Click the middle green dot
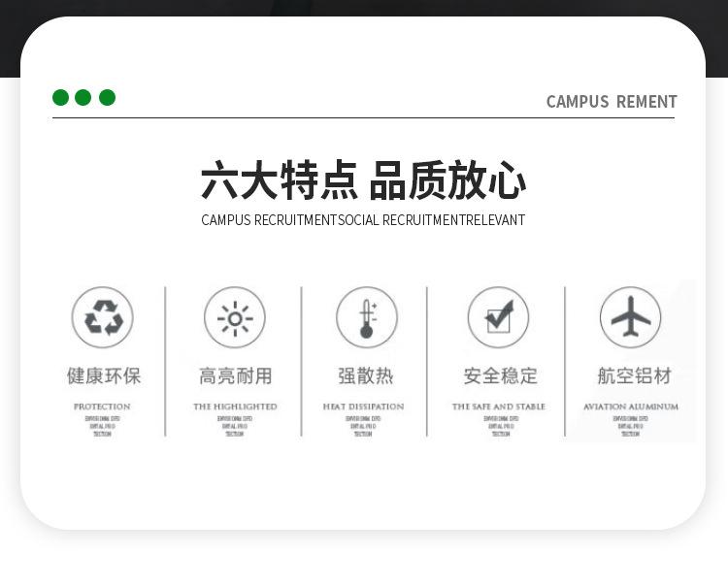Image resolution: width=728 pixels, height=587 pixels. coord(83,97)
